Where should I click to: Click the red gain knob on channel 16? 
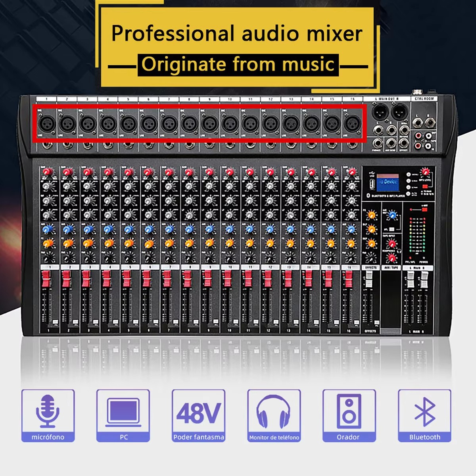(352, 172)
